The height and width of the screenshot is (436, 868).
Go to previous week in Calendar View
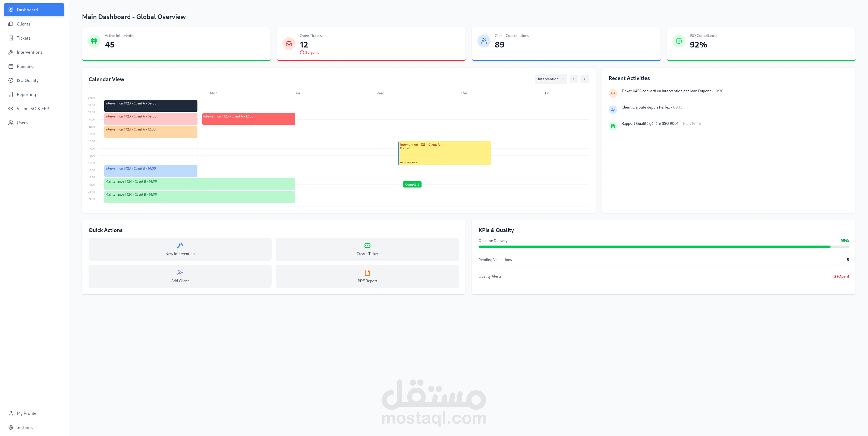tap(574, 79)
